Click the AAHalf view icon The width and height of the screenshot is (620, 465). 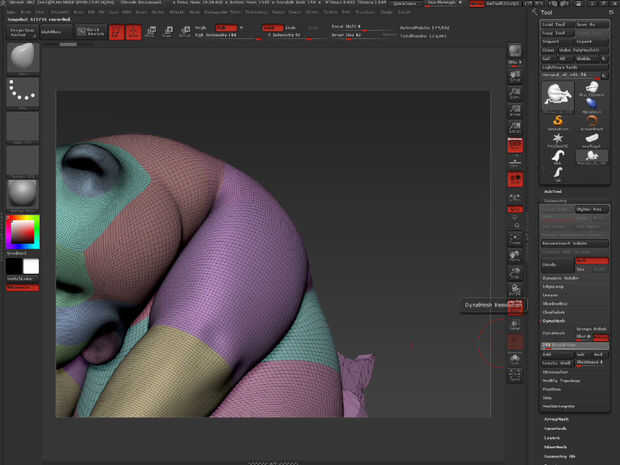pos(515,128)
